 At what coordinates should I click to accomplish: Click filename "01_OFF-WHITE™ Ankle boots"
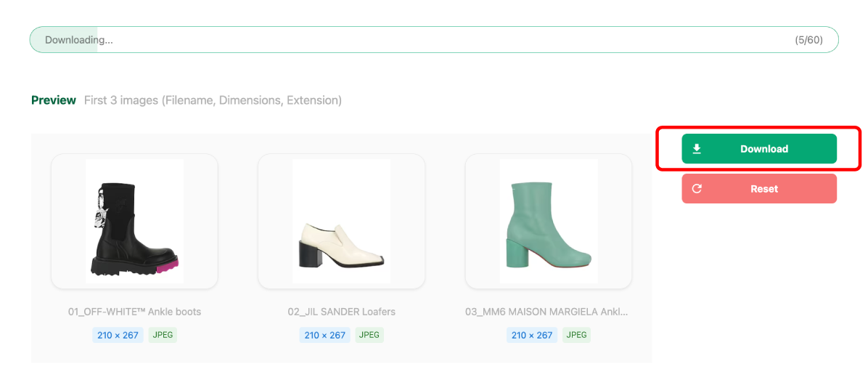[134, 312]
